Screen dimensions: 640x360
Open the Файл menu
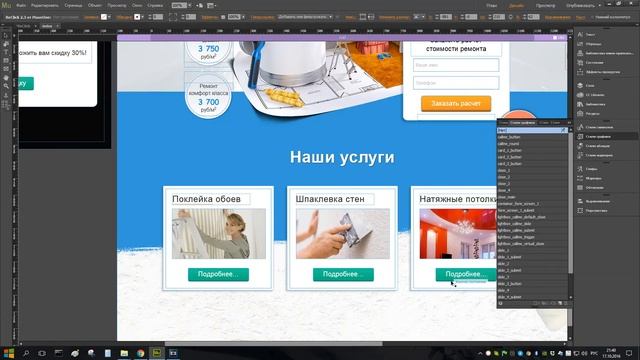[x=21, y=5]
